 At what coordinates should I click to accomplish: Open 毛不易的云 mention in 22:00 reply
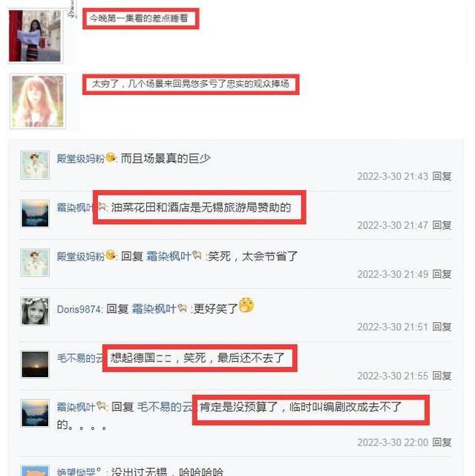pos(165,407)
